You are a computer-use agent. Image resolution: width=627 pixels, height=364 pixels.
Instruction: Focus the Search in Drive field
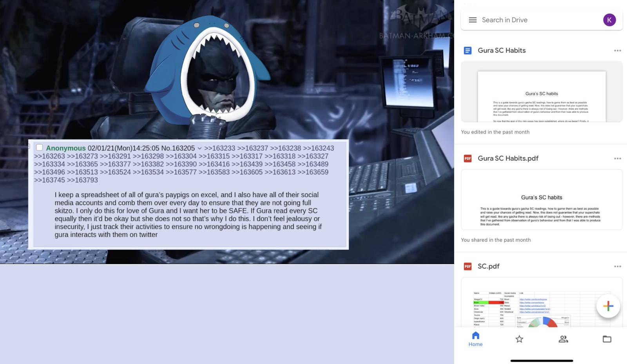coord(541,20)
